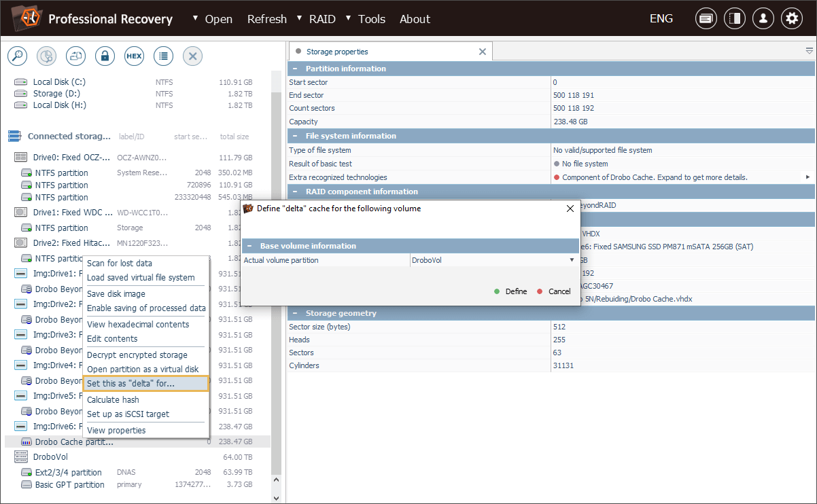Open the Tools dropdown menu
Image resolution: width=817 pixels, height=504 pixels.
tap(366, 19)
